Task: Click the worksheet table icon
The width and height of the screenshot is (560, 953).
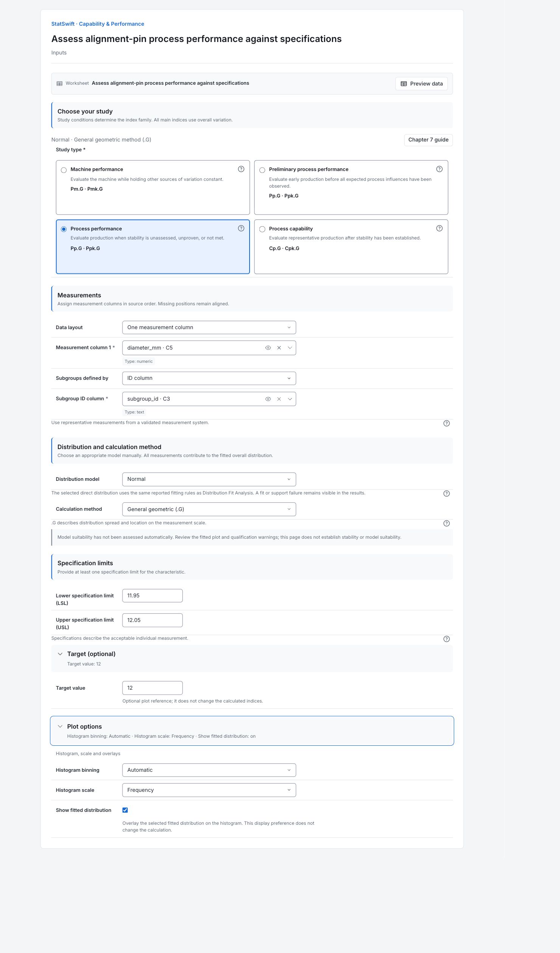Action: point(59,84)
